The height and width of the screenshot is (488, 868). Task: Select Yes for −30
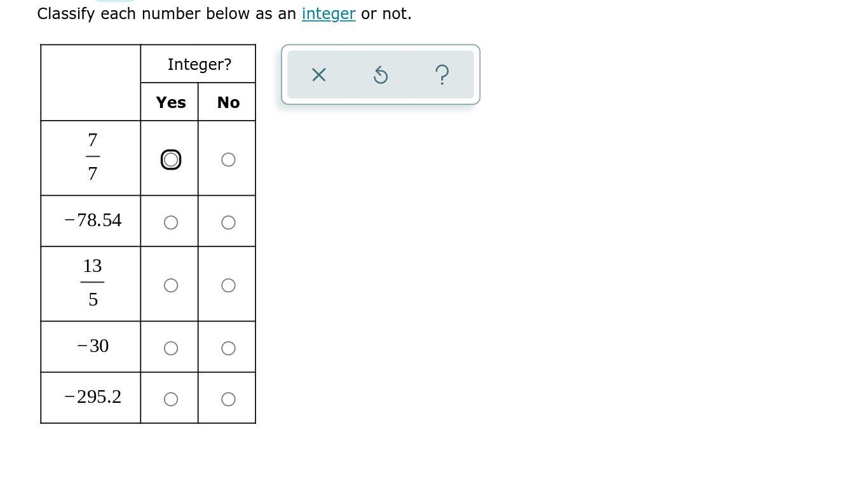(171, 348)
